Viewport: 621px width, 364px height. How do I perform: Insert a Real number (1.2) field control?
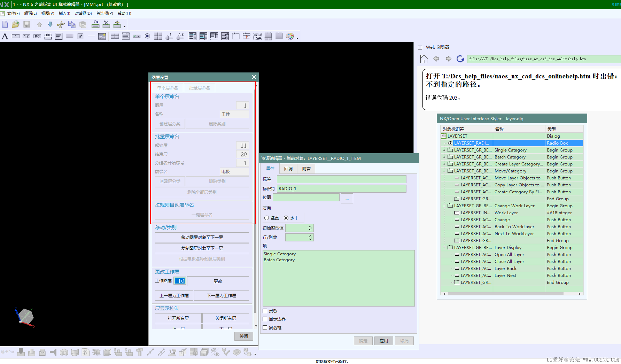pyautogui.click(x=26, y=36)
